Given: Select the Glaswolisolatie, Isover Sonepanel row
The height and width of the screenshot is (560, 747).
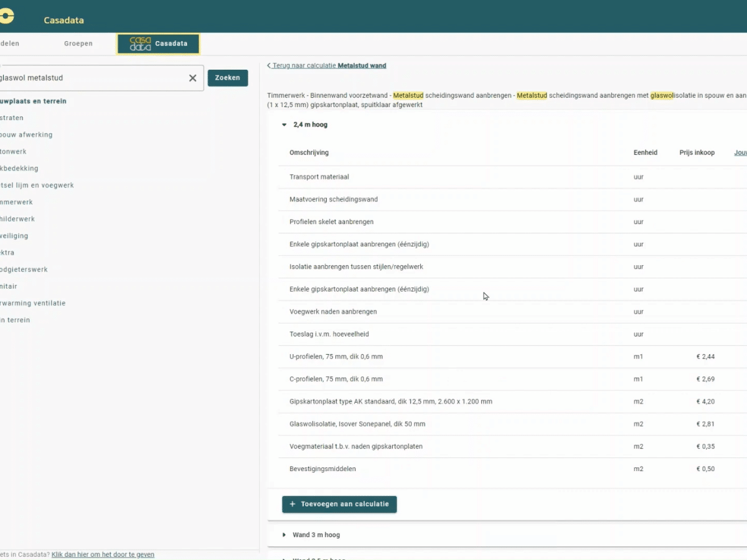Looking at the screenshot, I should coord(513,424).
